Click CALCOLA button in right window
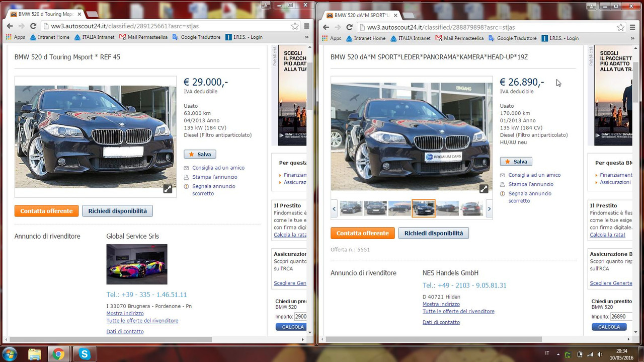The height and width of the screenshot is (362, 644). (609, 327)
